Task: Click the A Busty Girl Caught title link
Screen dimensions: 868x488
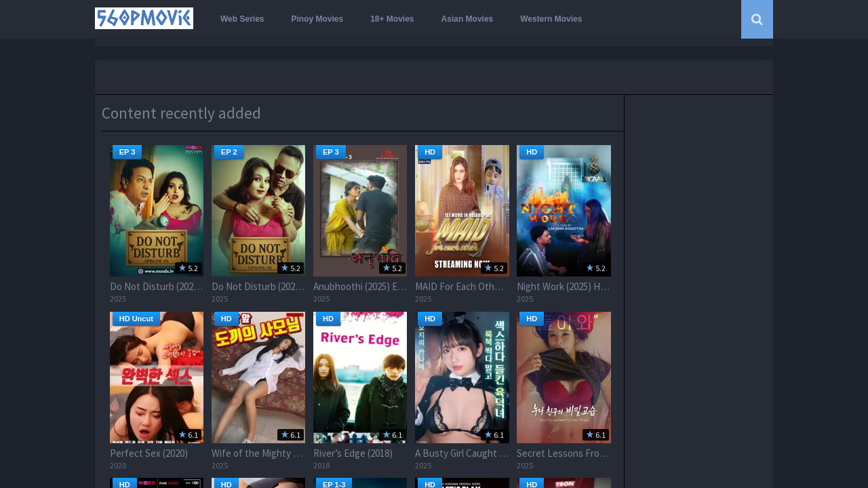Action: tap(462, 453)
